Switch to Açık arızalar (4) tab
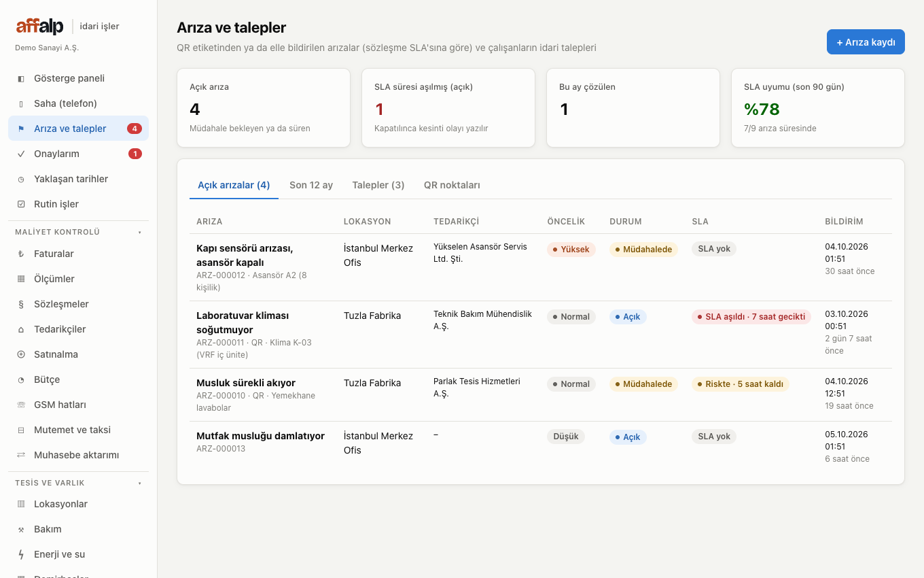 click(234, 185)
